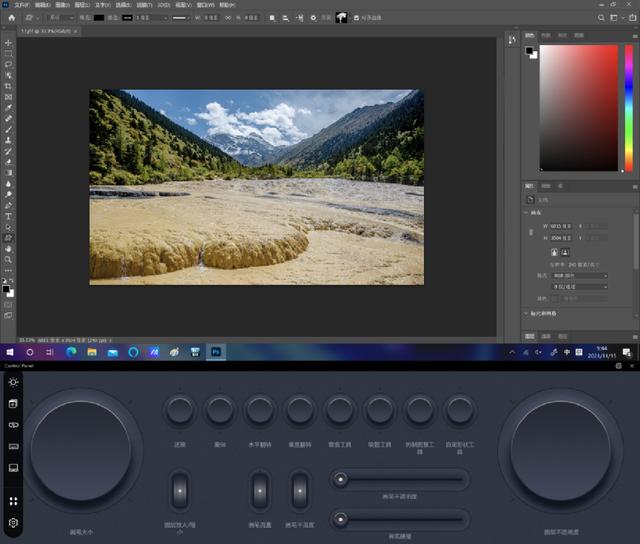Click the Home icon in options bar
The height and width of the screenshot is (544, 640).
point(11,17)
